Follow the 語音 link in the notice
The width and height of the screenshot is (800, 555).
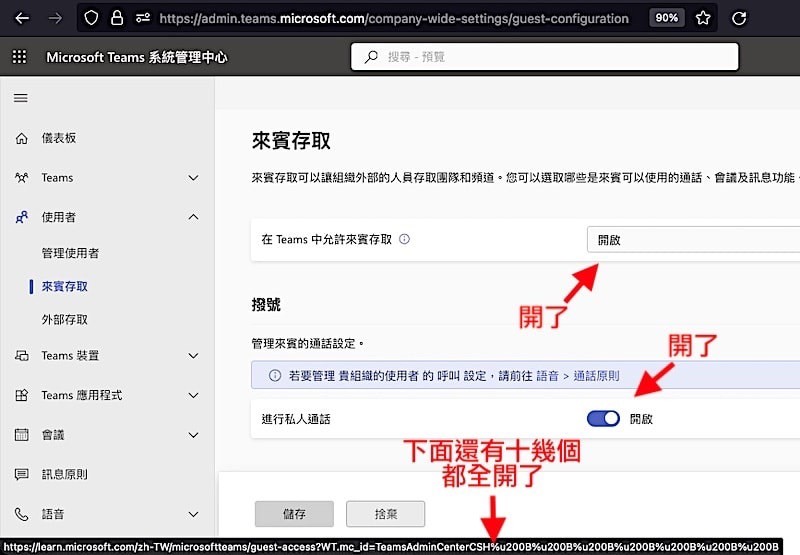[x=547, y=376]
